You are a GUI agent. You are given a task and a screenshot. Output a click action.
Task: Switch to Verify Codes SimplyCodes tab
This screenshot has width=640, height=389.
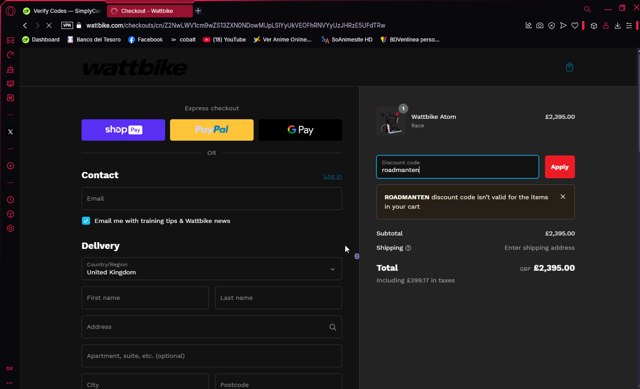click(62, 11)
